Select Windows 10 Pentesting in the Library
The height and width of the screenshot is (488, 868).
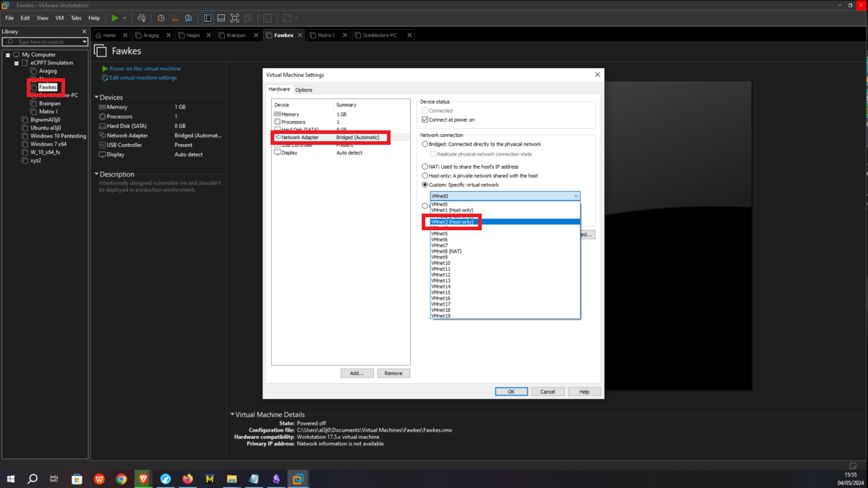pyautogui.click(x=58, y=135)
